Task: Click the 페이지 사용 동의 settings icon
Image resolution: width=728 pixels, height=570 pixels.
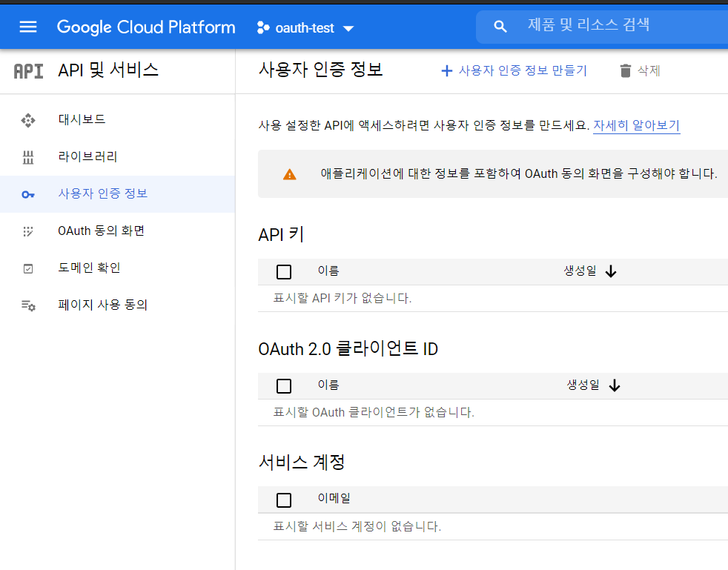Action: (28, 305)
